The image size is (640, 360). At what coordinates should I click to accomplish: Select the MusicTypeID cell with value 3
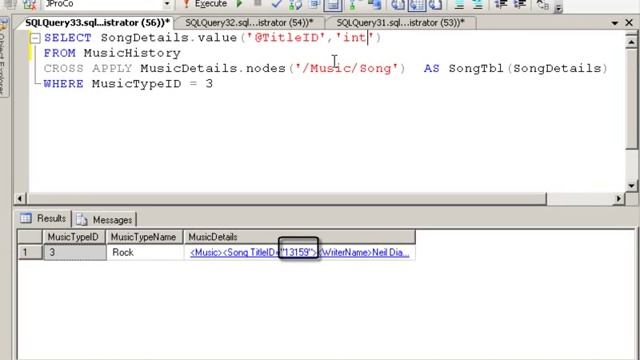click(x=74, y=252)
